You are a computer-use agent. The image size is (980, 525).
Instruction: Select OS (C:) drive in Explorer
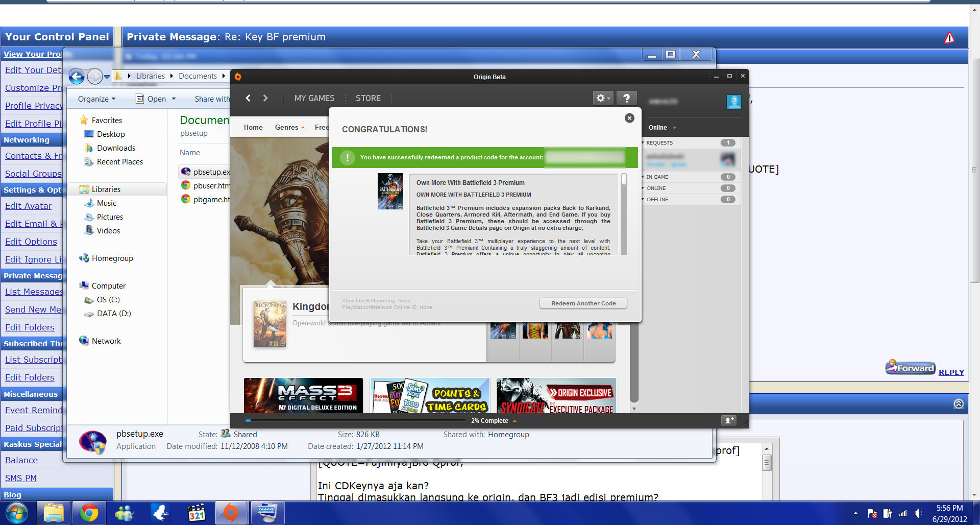click(102, 300)
